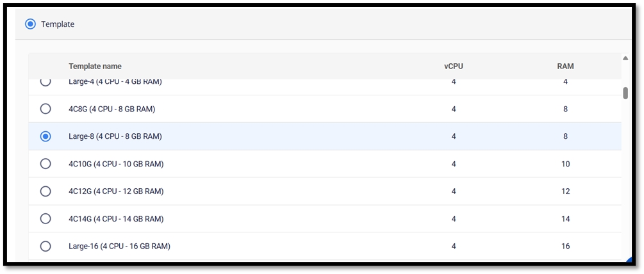This screenshot has width=644, height=274.
Task: Select the Large-8 template radio button
Action: 45,136
